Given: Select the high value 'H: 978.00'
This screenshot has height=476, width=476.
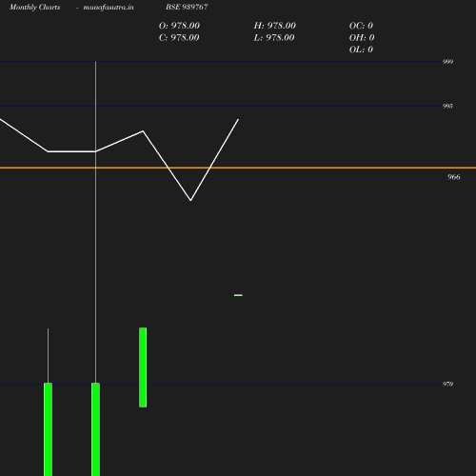Looking at the screenshot, I should coord(274,26).
